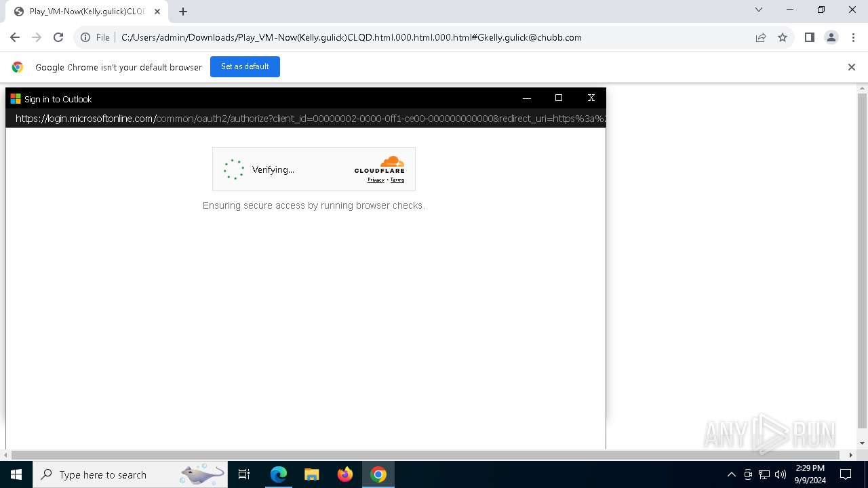Viewport: 868px width, 488px height.
Task: Open Chrome side panel
Action: pos(809,37)
